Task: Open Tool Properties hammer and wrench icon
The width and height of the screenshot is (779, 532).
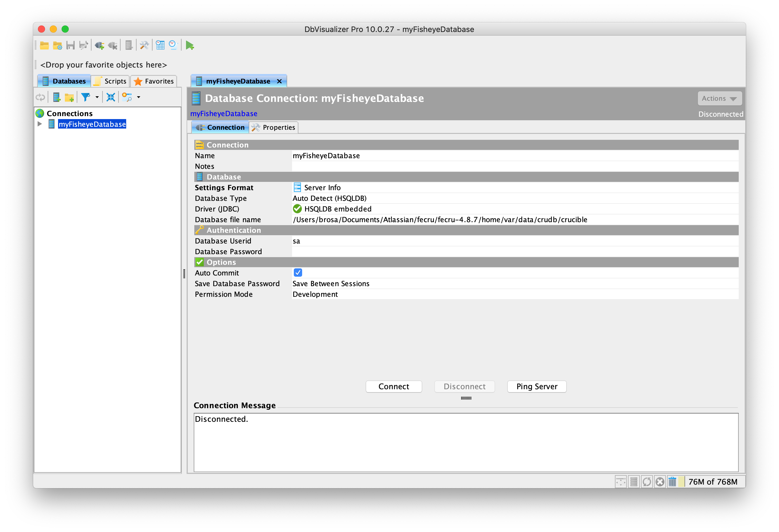Action: click(145, 45)
